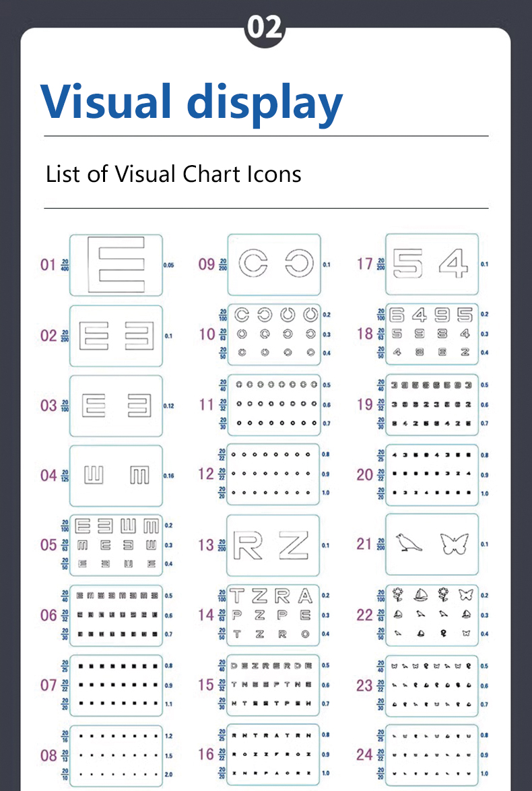532x791 pixels.
Task: Click the Visual display heading
Action: click(192, 103)
